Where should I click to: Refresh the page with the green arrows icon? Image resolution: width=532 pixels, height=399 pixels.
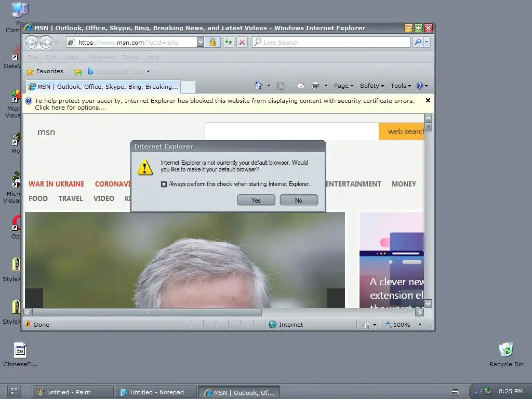point(229,43)
